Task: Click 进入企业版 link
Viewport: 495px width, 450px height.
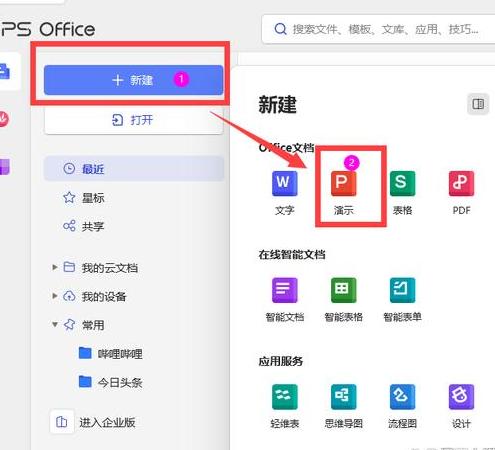Action: click(107, 422)
